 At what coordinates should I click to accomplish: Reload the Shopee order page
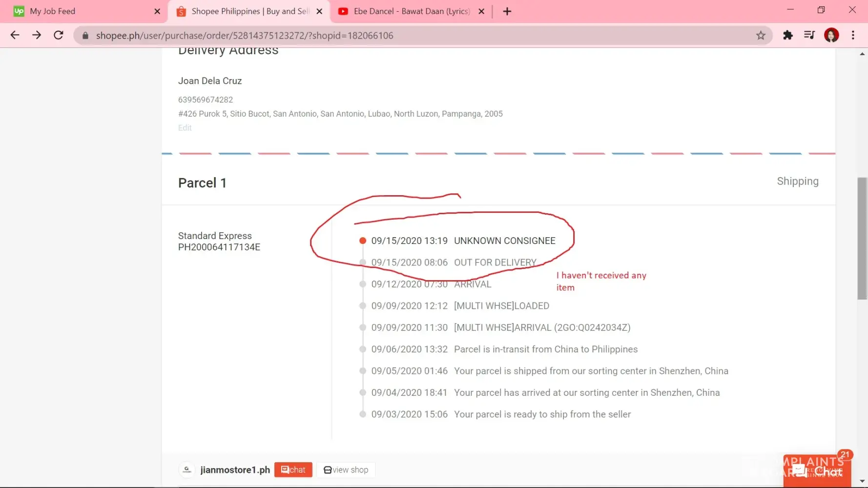tap(59, 35)
